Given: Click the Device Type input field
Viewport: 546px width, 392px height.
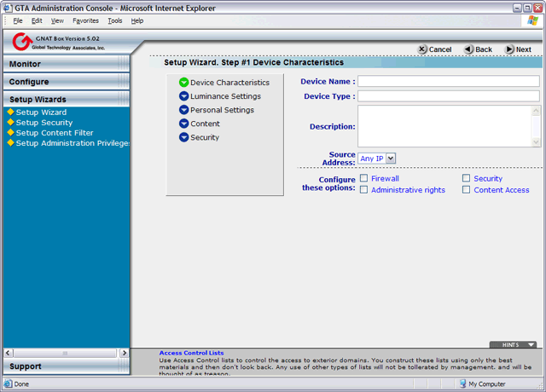Looking at the screenshot, I should click(x=449, y=96).
